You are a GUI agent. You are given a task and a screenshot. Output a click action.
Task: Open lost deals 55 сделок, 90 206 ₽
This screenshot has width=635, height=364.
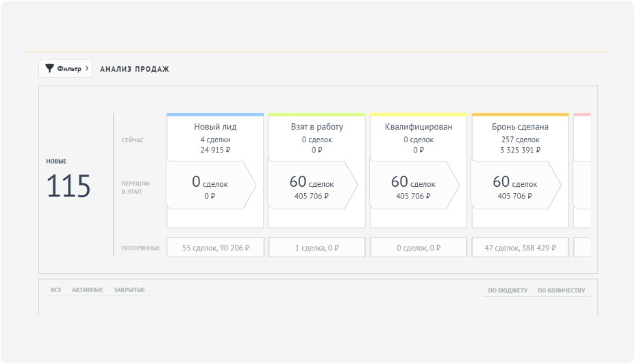(215, 248)
